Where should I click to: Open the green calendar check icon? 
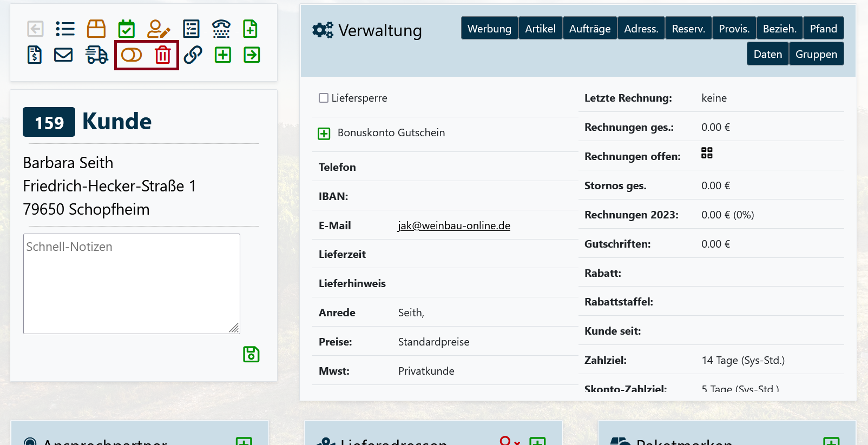point(127,29)
